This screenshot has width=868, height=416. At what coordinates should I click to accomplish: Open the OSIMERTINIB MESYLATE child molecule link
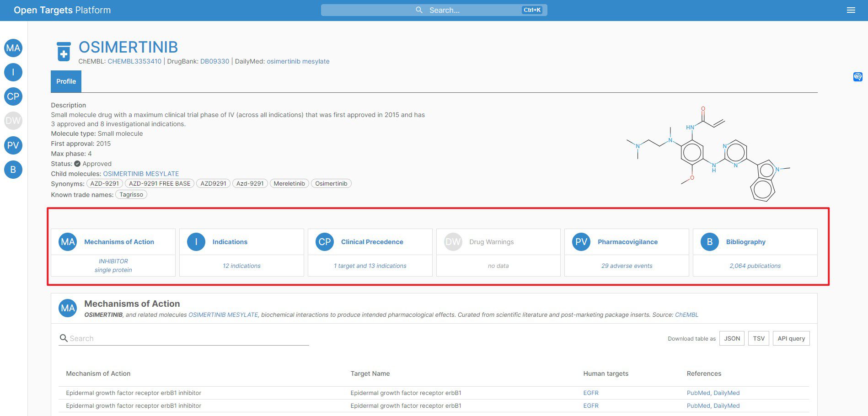click(140, 174)
